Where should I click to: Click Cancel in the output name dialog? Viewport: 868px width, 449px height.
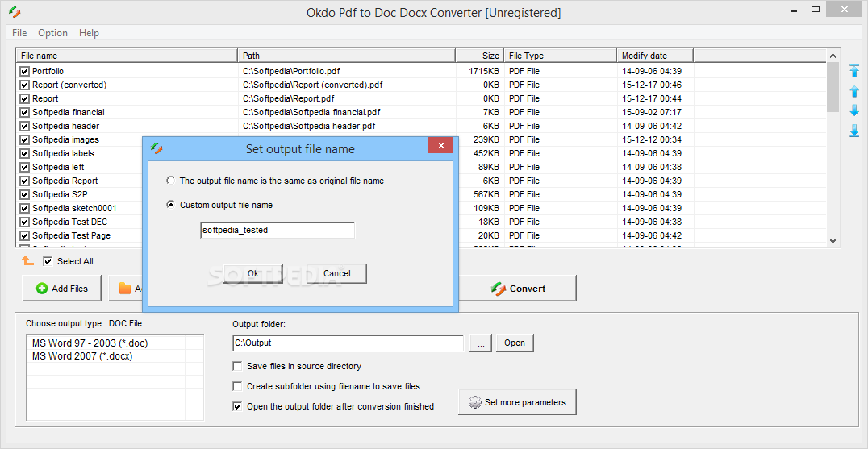(336, 273)
